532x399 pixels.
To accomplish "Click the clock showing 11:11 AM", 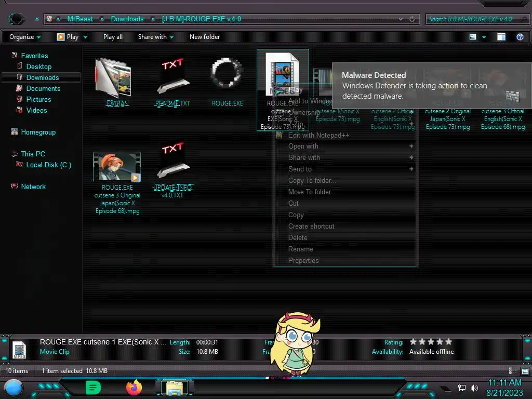I will point(504,382).
